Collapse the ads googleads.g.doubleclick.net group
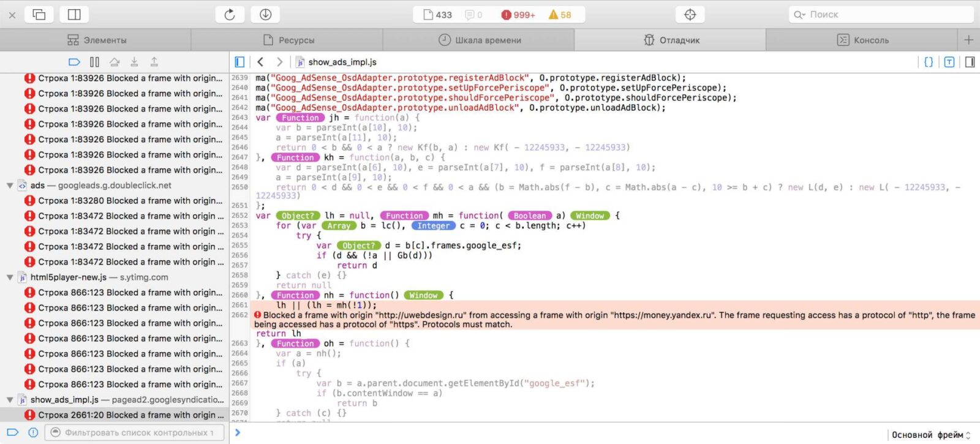980x444 pixels. (x=10, y=186)
